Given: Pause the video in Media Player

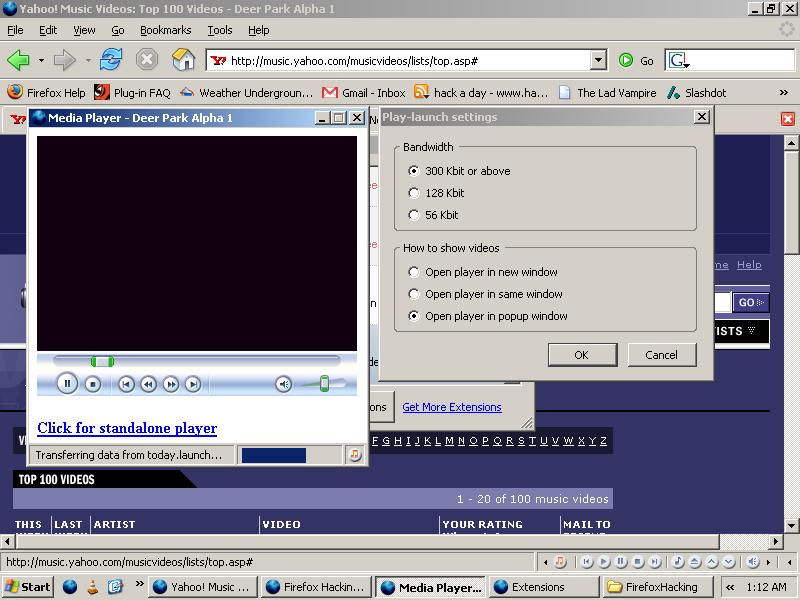Looking at the screenshot, I should [x=67, y=383].
